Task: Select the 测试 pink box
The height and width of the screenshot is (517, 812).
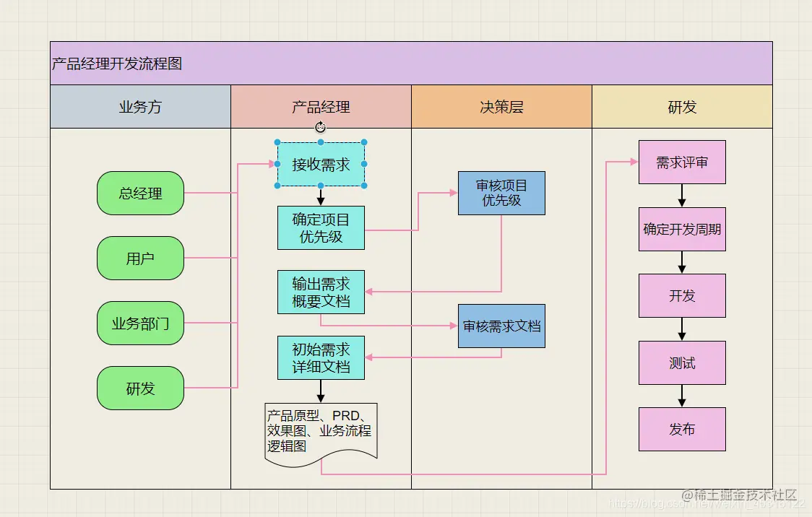Action: 682,362
